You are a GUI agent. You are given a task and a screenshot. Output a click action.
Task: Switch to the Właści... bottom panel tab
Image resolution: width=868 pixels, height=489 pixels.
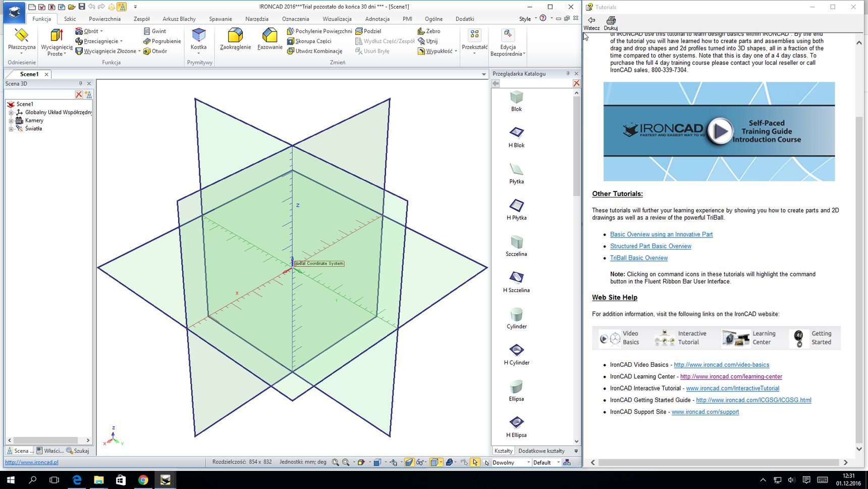50,451
